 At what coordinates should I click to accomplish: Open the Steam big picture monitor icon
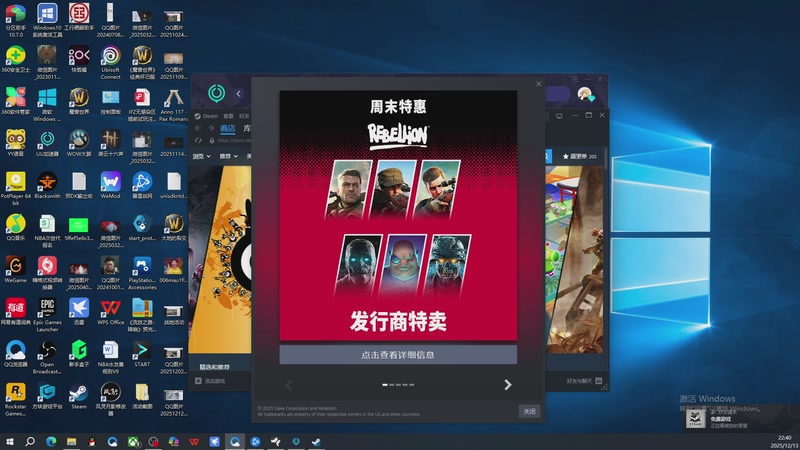559,116
